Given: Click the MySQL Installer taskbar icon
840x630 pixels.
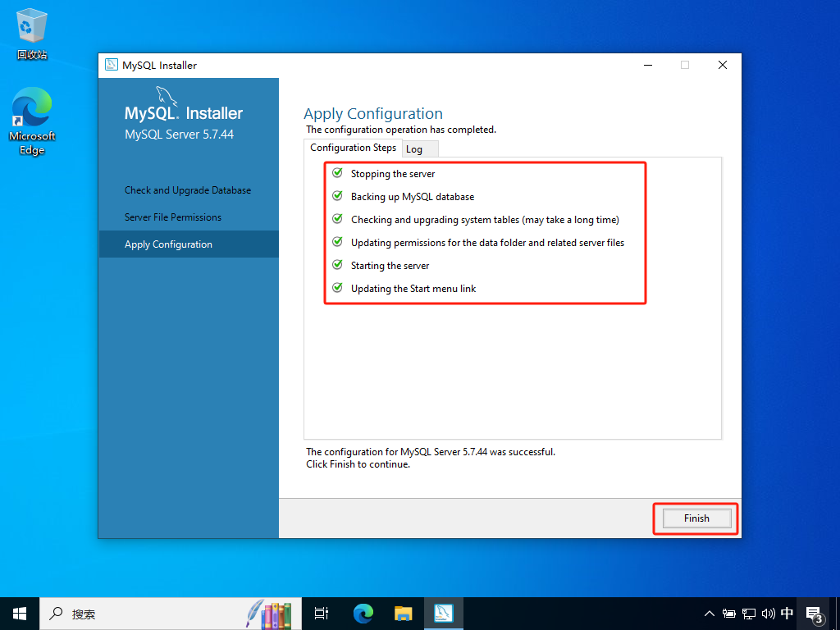Looking at the screenshot, I should (x=444, y=614).
